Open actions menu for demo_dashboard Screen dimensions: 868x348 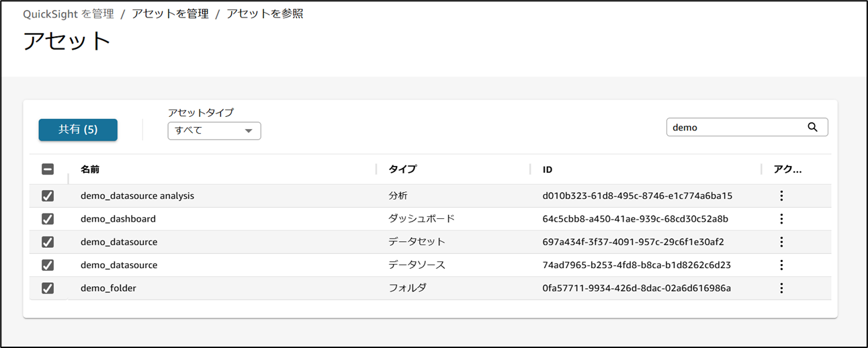coord(781,218)
